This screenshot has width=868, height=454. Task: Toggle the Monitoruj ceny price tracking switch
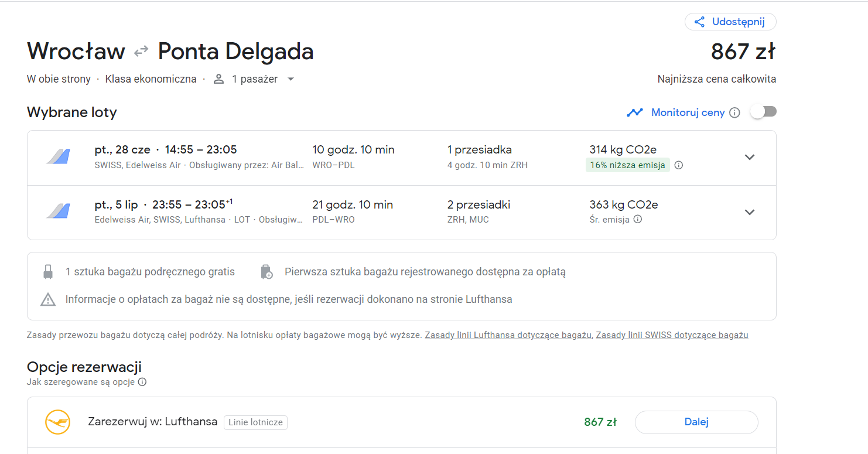[x=763, y=112]
